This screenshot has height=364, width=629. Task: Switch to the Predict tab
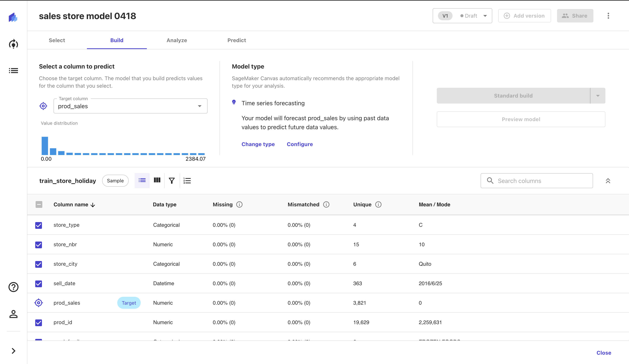[x=237, y=40]
